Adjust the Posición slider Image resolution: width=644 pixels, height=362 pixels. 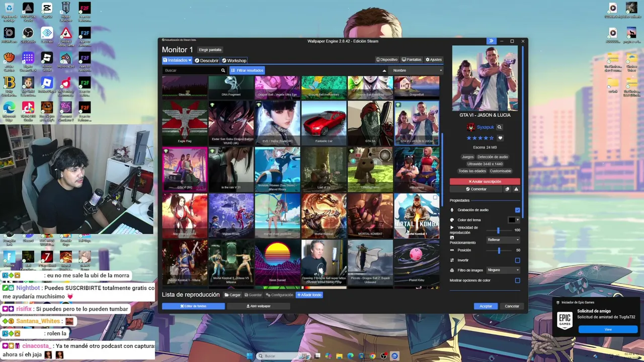pos(499,250)
